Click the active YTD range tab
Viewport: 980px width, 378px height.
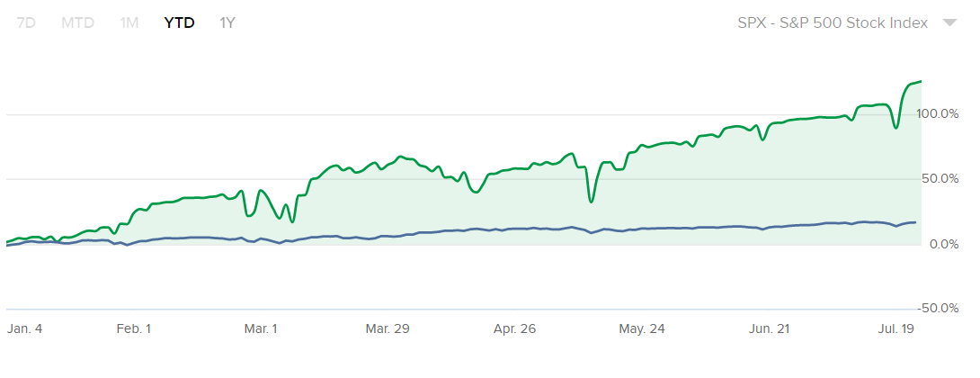[x=179, y=22]
